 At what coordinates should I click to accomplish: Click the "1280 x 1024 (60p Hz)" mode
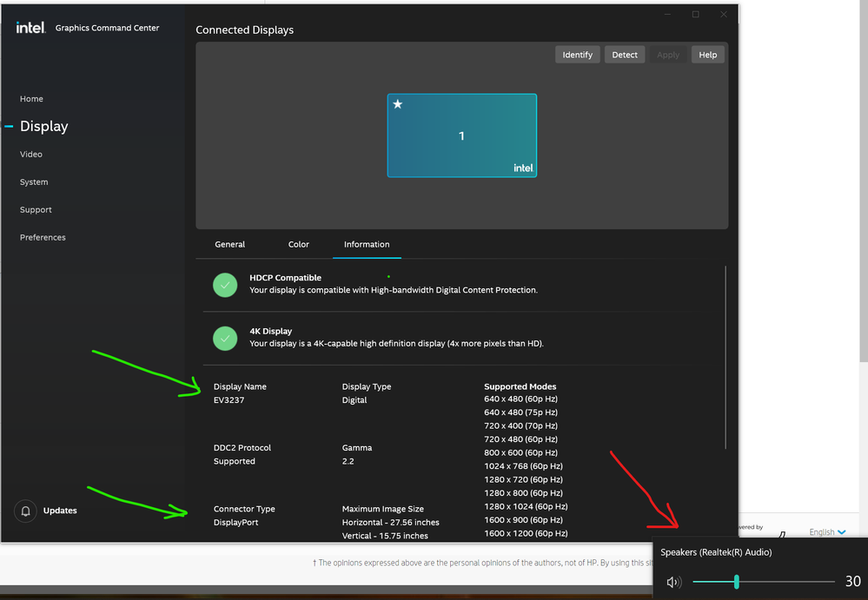(526, 506)
